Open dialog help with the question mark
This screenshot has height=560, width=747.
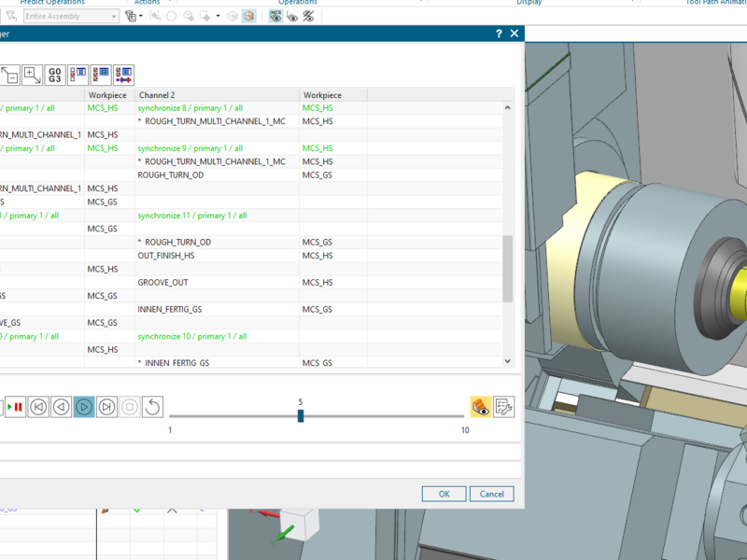[x=499, y=34]
